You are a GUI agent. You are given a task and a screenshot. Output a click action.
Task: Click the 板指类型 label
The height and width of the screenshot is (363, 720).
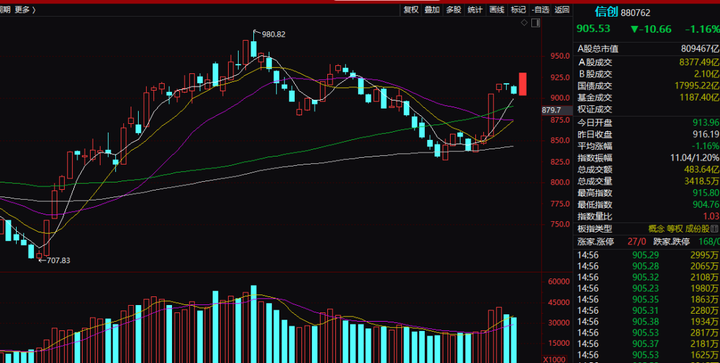click(595, 228)
